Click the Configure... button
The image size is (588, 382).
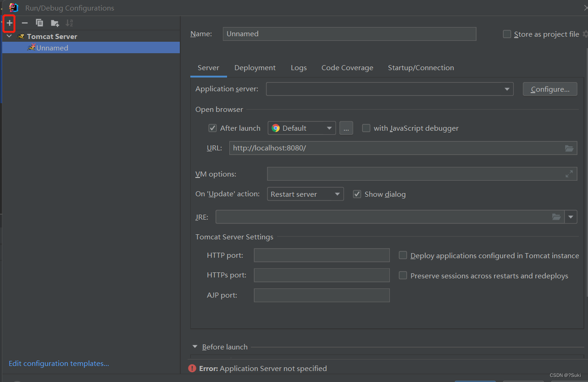(x=550, y=89)
